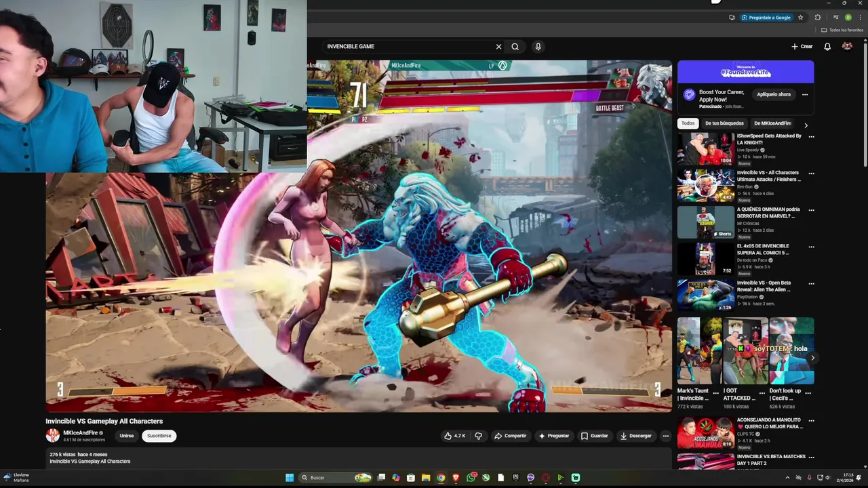The height and width of the screenshot is (488, 868).
Task: Open the Chrome three-dot menu
Action: pyautogui.click(x=860, y=18)
